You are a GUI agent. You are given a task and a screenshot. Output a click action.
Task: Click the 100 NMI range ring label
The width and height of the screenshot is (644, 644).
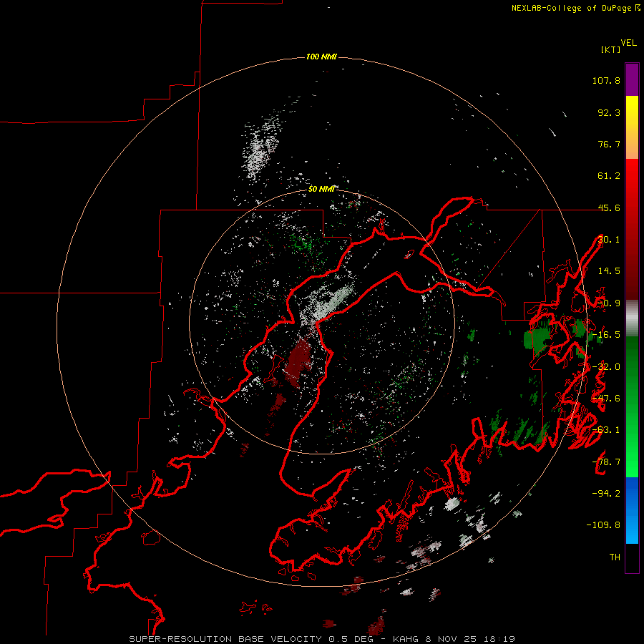pos(321,57)
